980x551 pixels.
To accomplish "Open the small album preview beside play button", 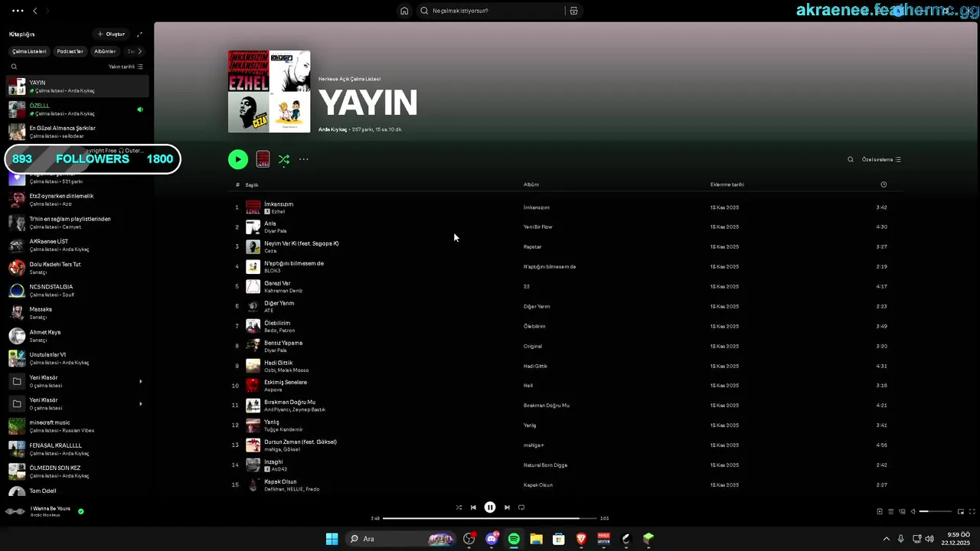I will 263,159.
